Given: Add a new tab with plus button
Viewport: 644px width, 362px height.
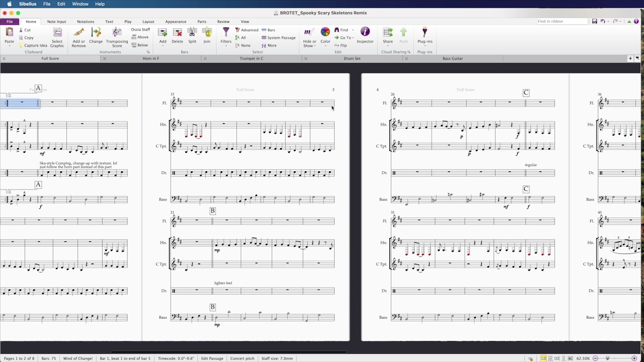Looking at the screenshot, I should pos(630,58).
